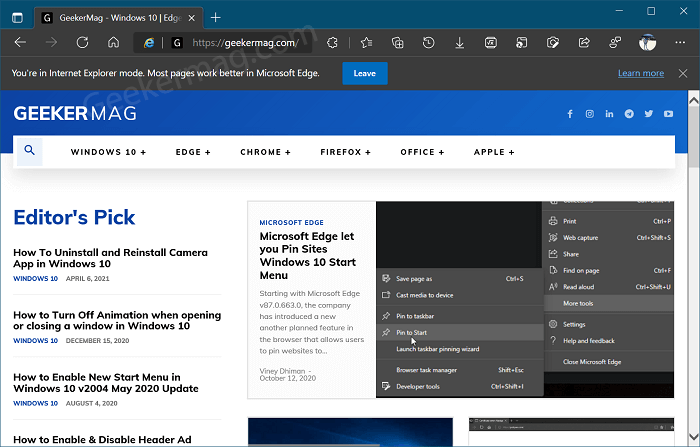Reload the page with the refresh icon

tap(82, 42)
